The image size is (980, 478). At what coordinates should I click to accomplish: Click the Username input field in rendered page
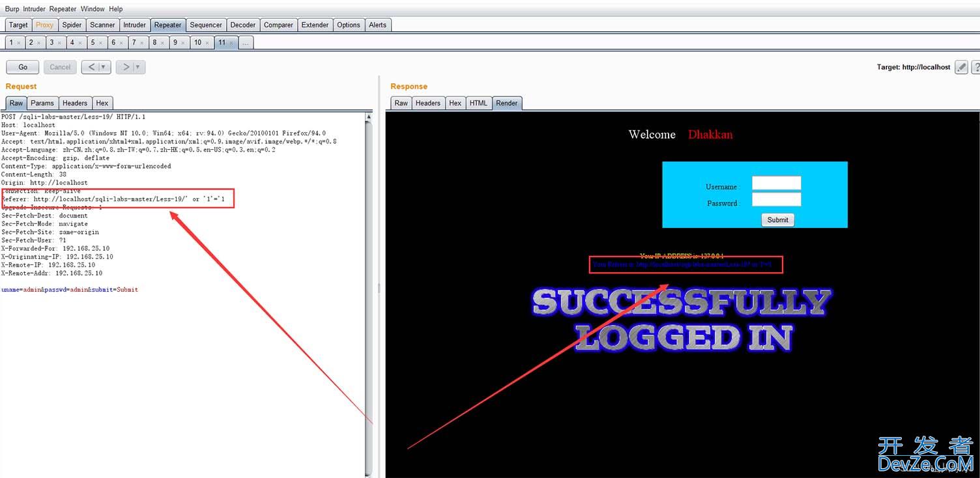(x=776, y=183)
